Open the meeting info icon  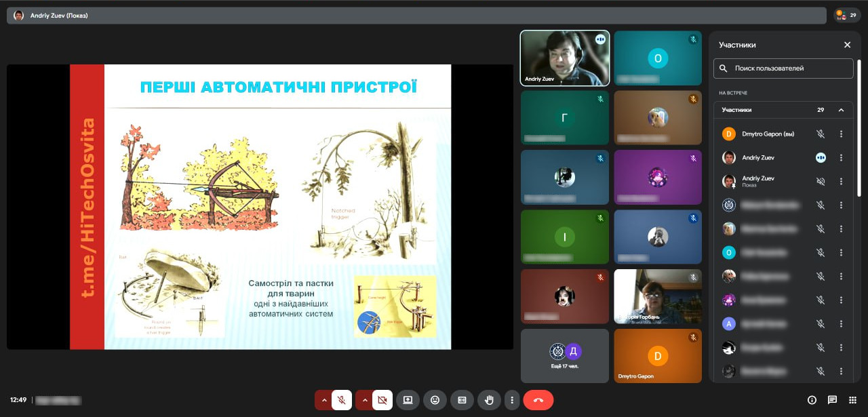(x=812, y=400)
